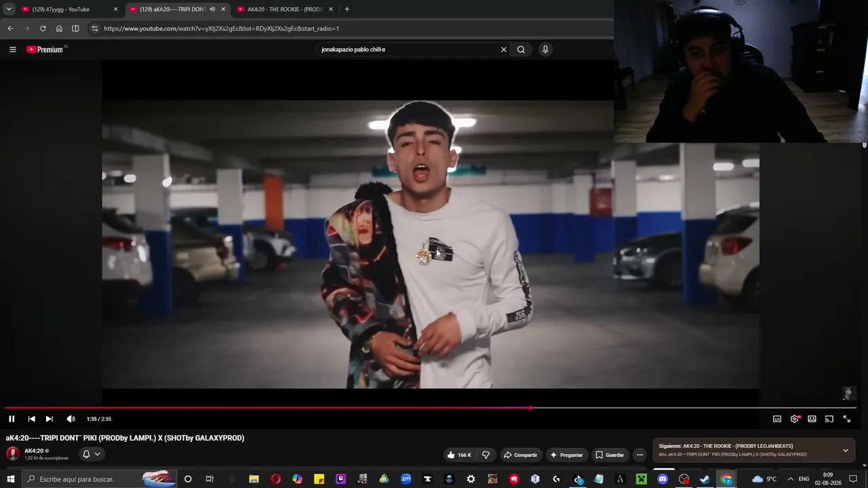The height and width of the screenshot is (488, 868).
Task: Reload the current page
Action: click(x=43, y=28)
